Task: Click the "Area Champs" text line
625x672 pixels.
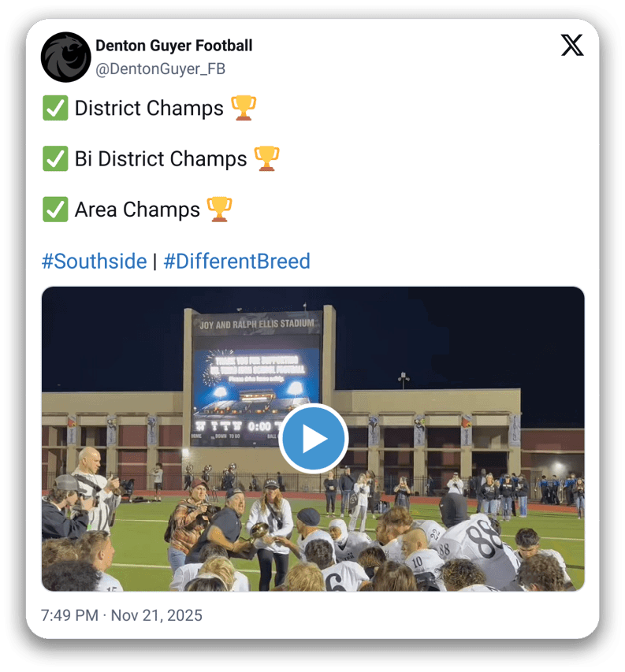Action: 137,209
